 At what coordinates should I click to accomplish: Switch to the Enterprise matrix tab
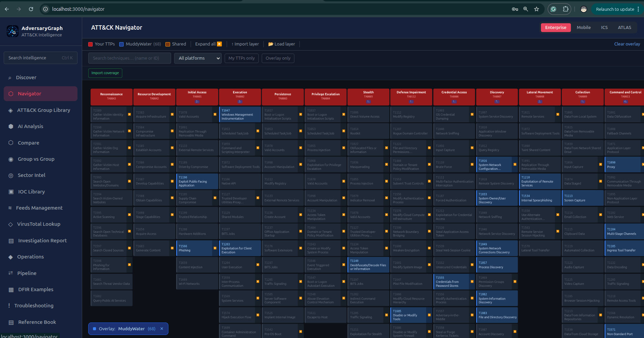pyautogui.click(x=556, y=28)
